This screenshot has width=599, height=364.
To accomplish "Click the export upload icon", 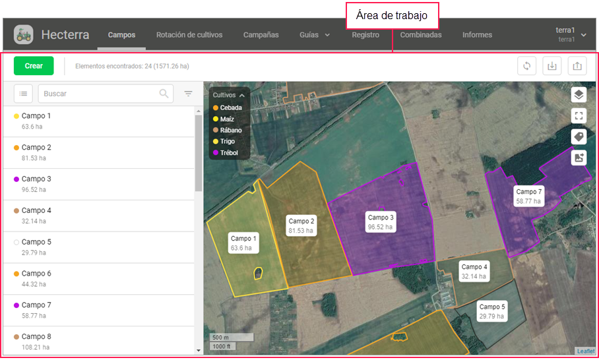I will [x=577, y=66].
